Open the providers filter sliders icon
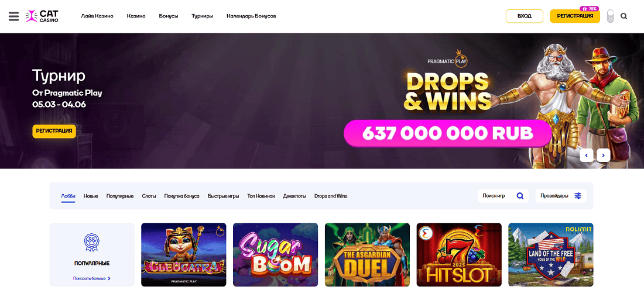 pyautogui.click(x=578, y=196)
